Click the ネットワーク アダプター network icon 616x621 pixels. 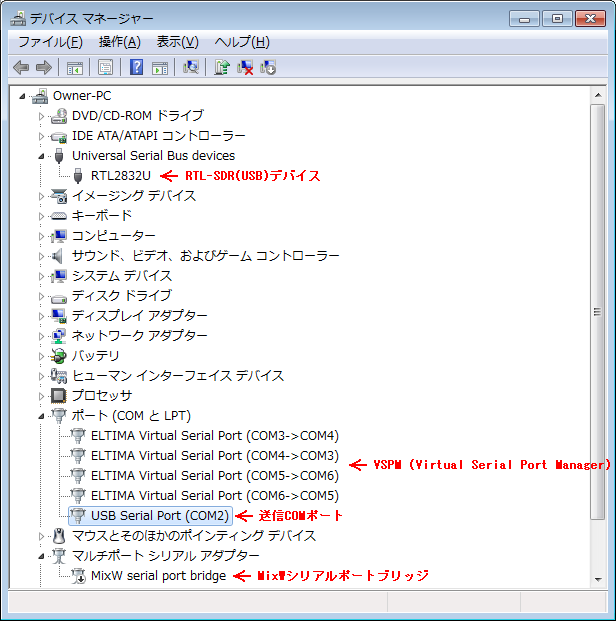(59, 336)
